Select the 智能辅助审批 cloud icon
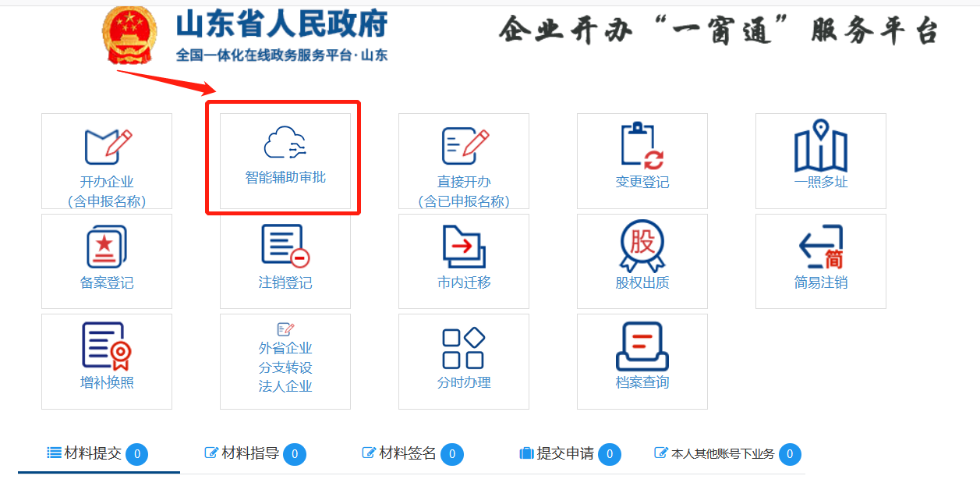The width and height of the screenshot is (980, 490). pos(285,145)
